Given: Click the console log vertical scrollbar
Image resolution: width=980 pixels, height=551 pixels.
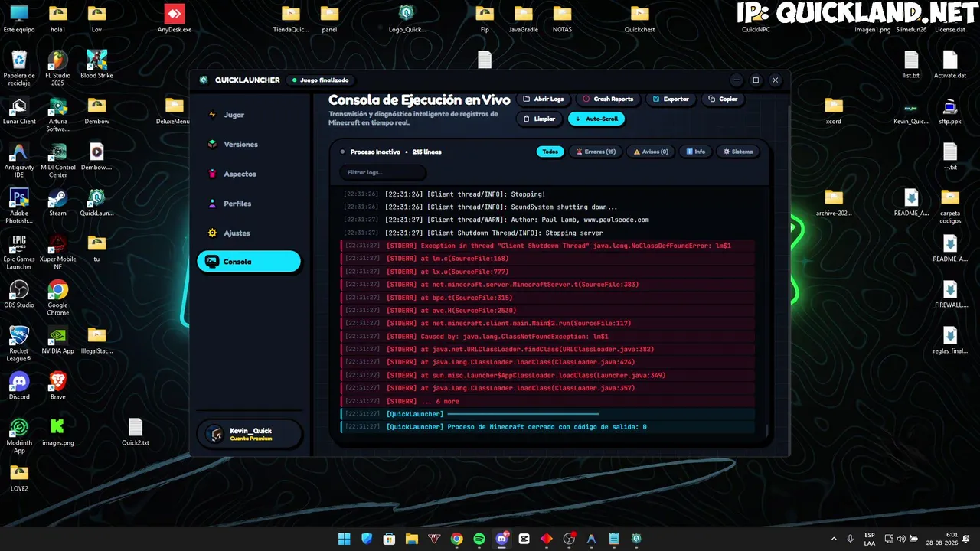Looking at the screenshot, I should pos(766,431).
